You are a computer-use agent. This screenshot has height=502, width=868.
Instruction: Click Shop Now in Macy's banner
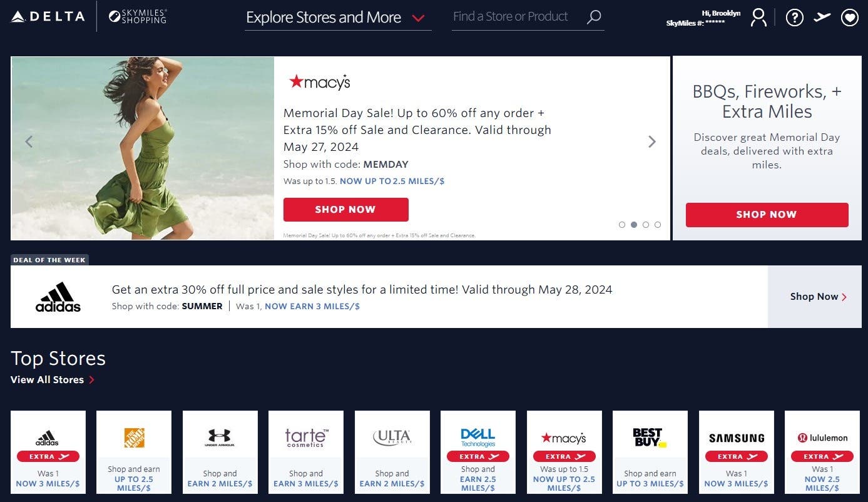click(345, 210)
